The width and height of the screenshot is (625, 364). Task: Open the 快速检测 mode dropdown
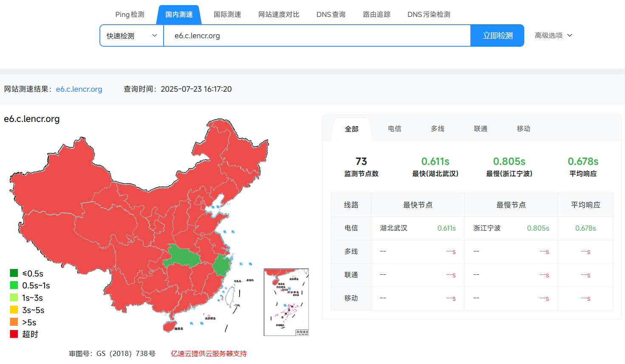pos(131,35)
